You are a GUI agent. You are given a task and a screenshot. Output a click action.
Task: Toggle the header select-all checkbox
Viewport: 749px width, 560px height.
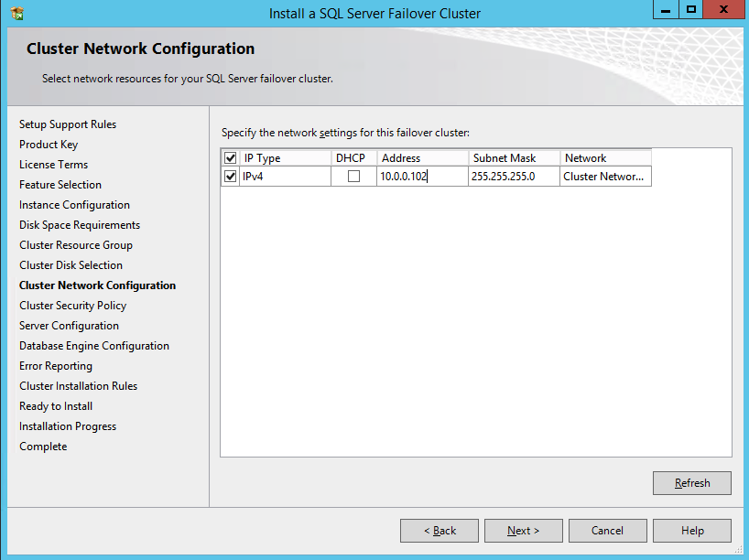click(x=231, y=158)
